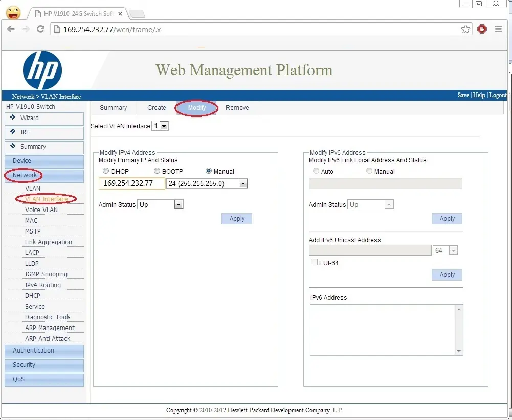The width and height of the screenshot is (512, 420).
Task: Click the browser forward arrow
Action: point(26,29)
